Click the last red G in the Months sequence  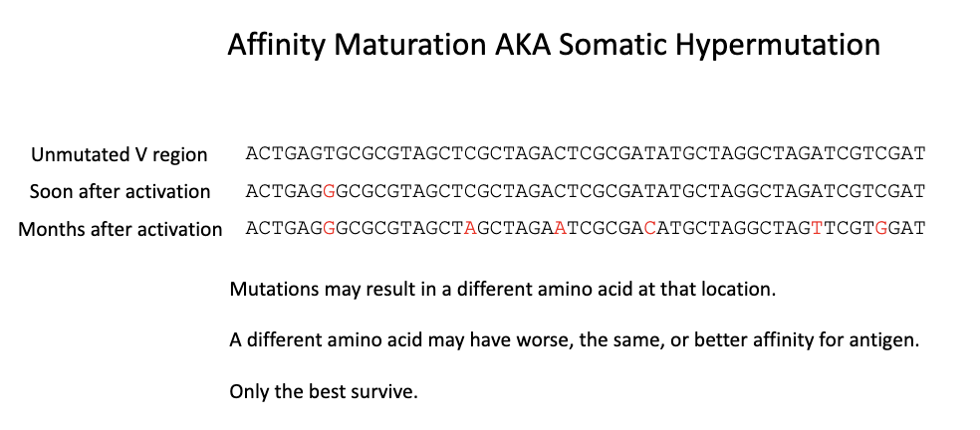coord(881,228)
